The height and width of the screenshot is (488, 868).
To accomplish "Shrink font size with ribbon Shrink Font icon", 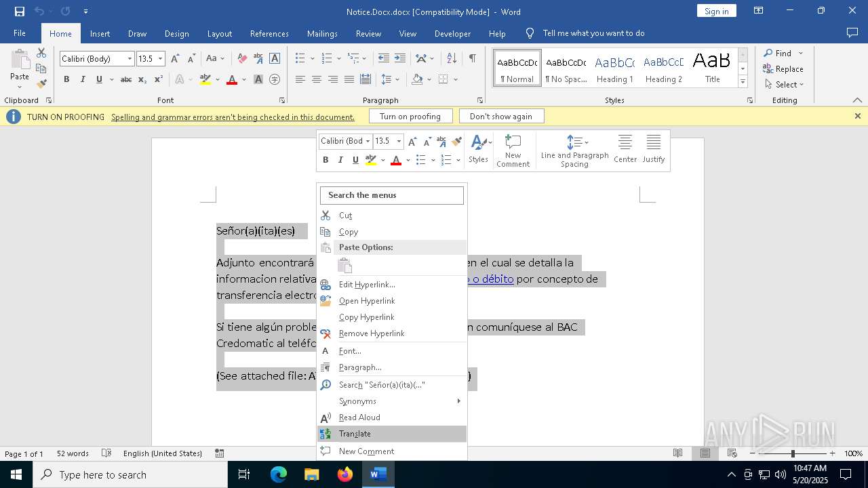I will [x=191, y=59].
